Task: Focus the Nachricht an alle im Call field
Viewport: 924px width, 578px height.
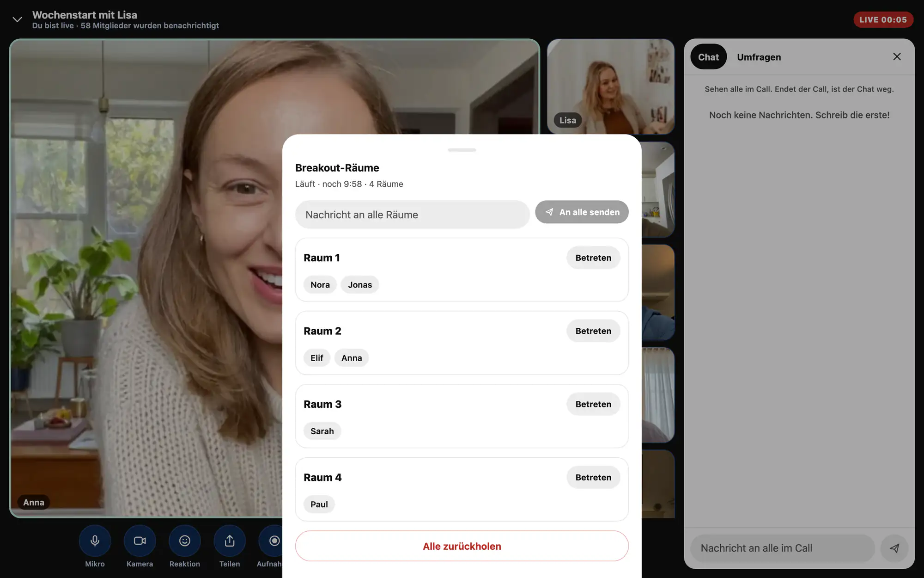Action: click(x=783, y=548)
